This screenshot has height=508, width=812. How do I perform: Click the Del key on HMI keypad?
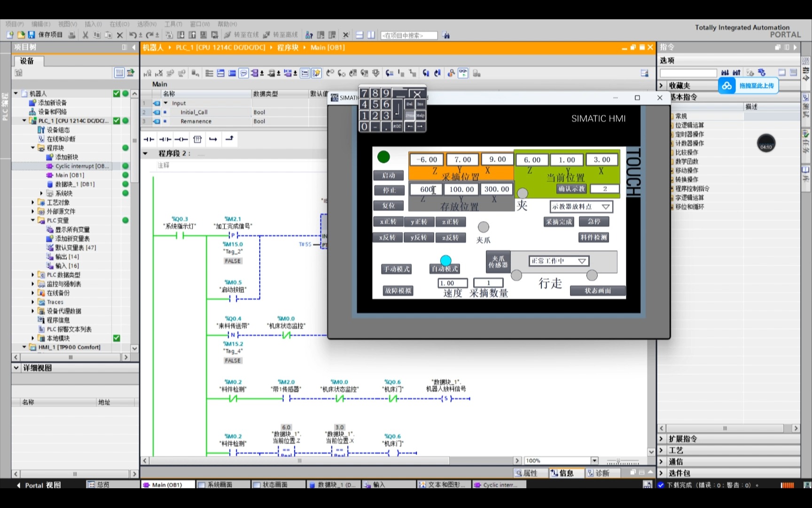click(x=409, y=104)
